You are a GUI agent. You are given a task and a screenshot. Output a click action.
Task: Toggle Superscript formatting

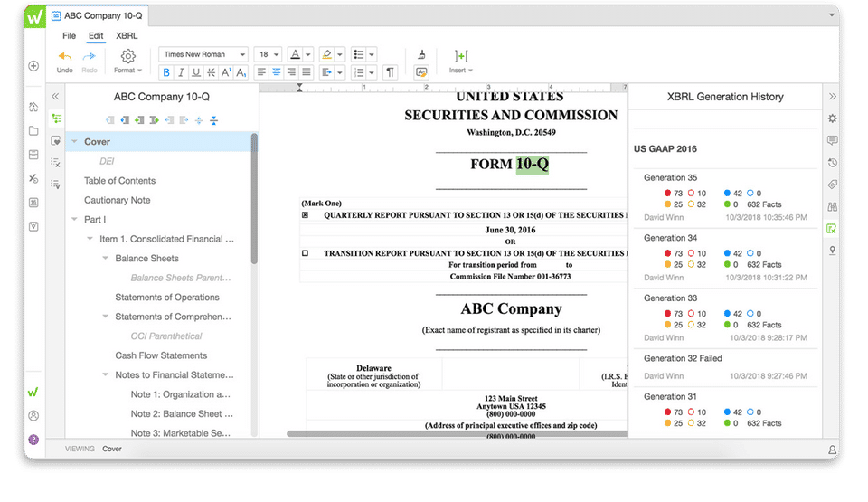[x=226, y=72]
